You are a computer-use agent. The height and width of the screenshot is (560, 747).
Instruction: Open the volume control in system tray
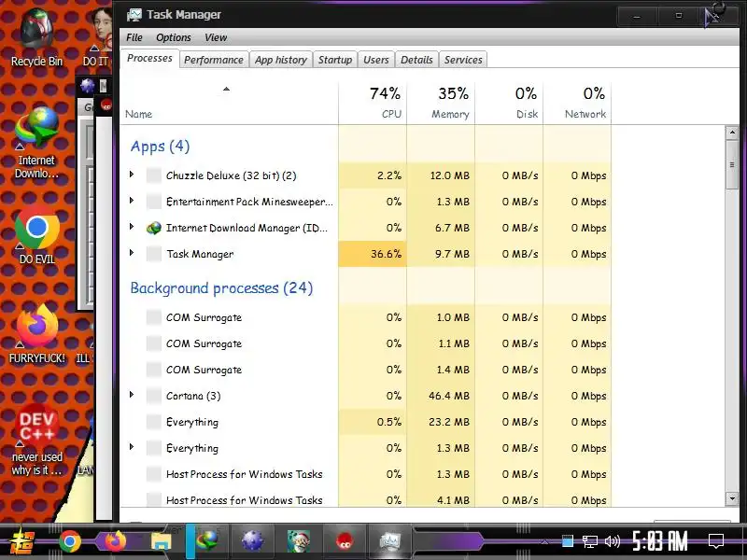pyautogui.click(x=613, y=541)
